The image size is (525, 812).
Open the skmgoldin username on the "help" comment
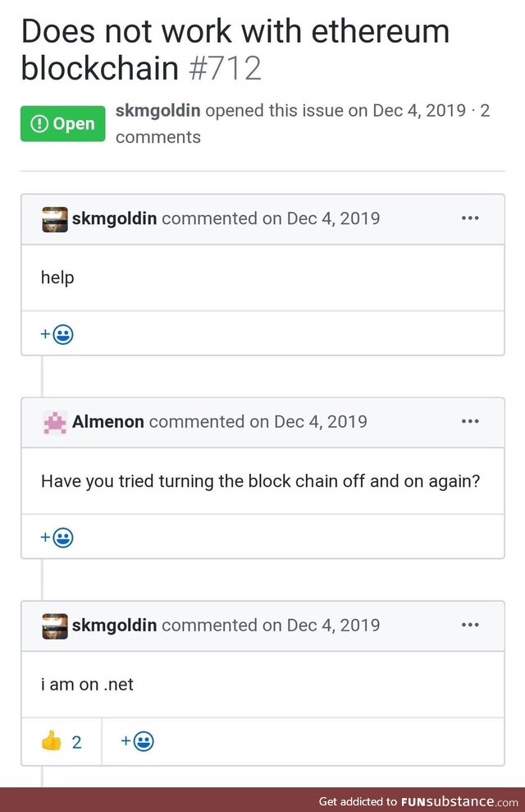pos(114,219)
